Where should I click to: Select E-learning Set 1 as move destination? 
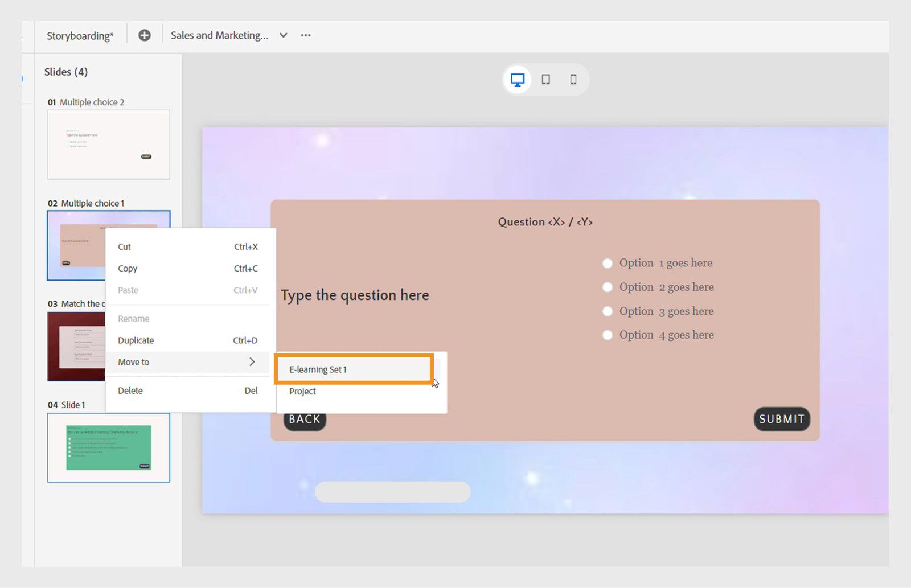(x=318, y=369)
